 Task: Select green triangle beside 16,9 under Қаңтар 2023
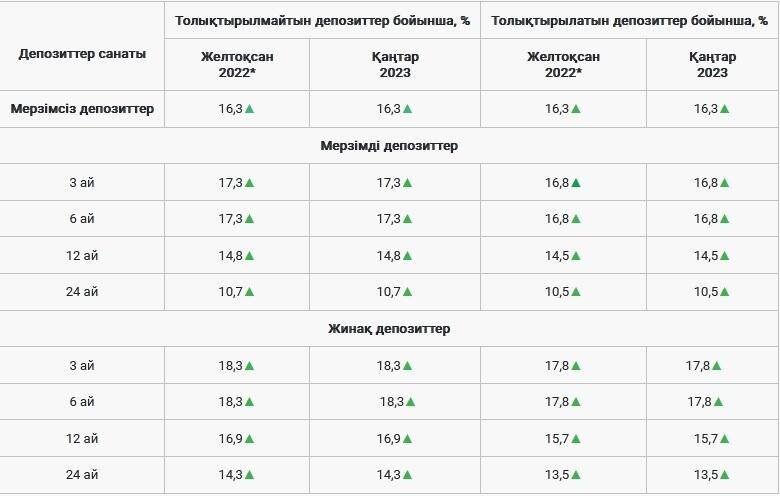(408, 438)
